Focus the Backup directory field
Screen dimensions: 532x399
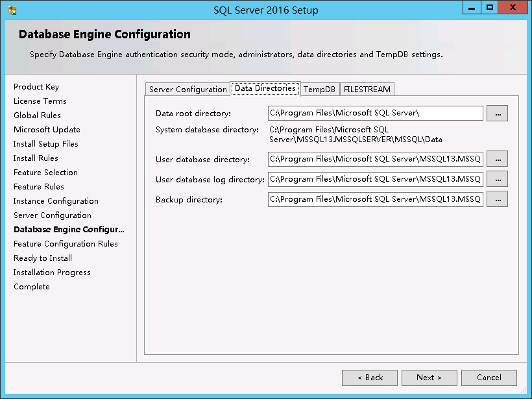pos(375,199)
